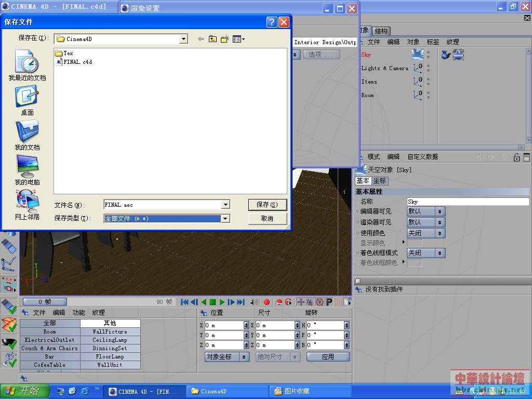
Task: Open the 对象坐标 dropdown
Action: pos(227,357)
